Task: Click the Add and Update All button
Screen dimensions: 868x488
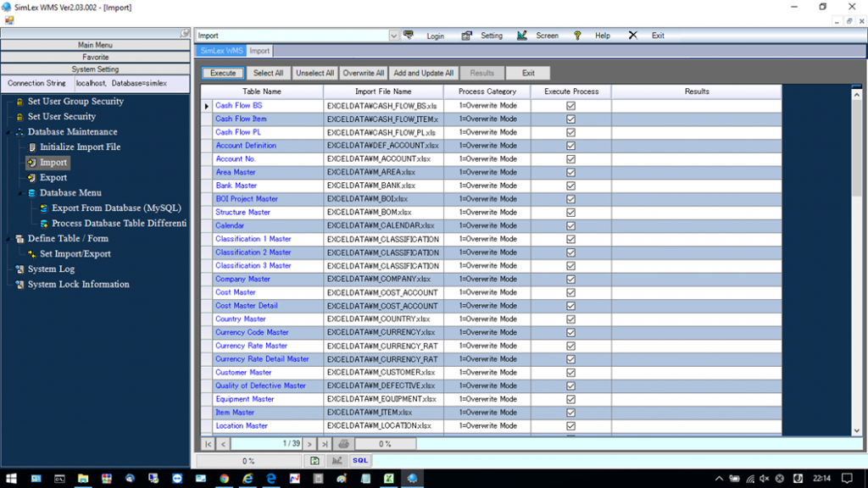Action: click(x=422, y=72)
